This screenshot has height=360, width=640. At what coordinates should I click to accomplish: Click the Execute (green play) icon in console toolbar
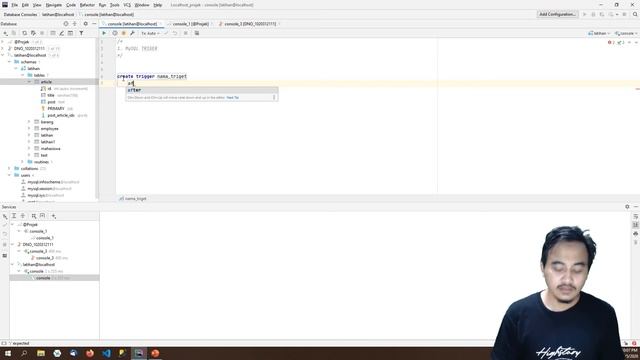click(104, 33)
